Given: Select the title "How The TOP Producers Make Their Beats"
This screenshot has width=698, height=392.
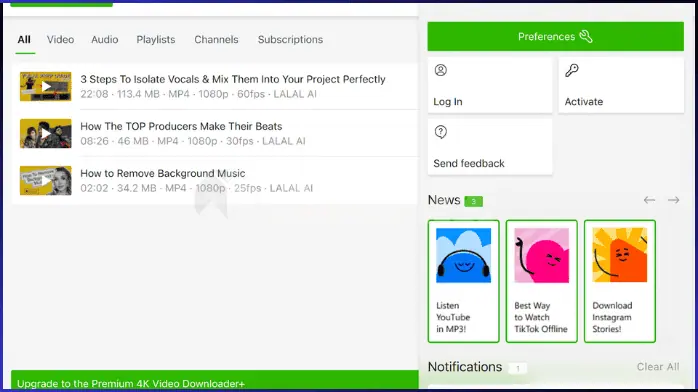Looking at the screenshot, I should click(x=181, y=126).
